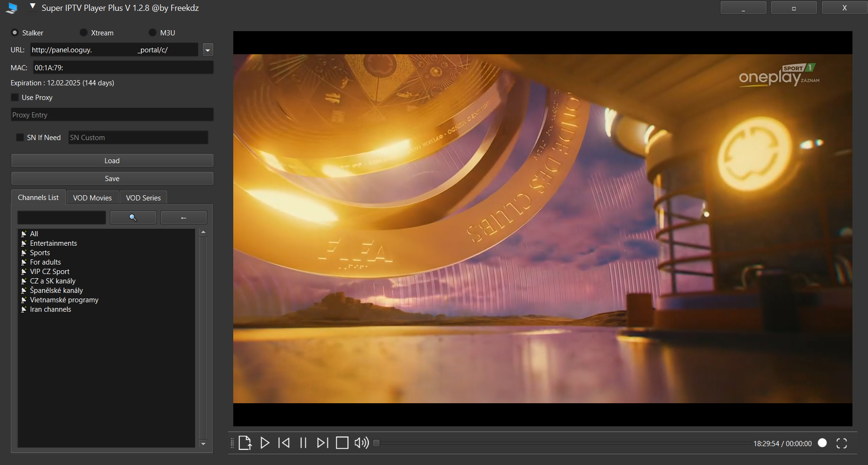The height and width of the screenshot is (465, 868).
Task: Focus the Proxy Entry field
Action: click(x=112, y=115)
